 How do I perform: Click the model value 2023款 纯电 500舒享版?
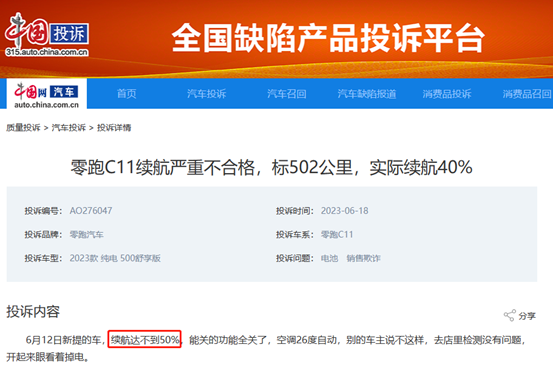click(x=115, y=258)
